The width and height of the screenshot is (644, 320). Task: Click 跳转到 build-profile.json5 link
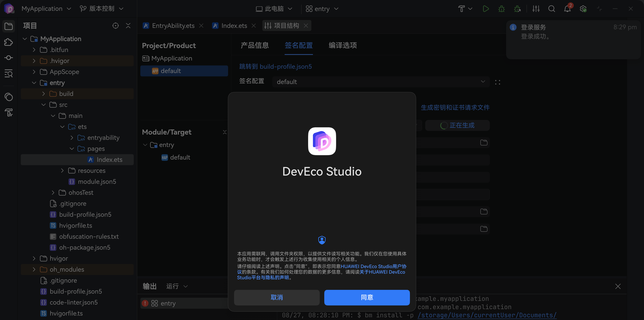pyautogui.click(x=275, y=67)
